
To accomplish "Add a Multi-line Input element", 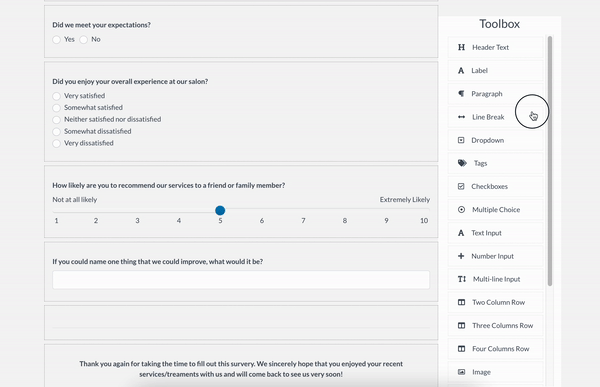I will point(496,279).
